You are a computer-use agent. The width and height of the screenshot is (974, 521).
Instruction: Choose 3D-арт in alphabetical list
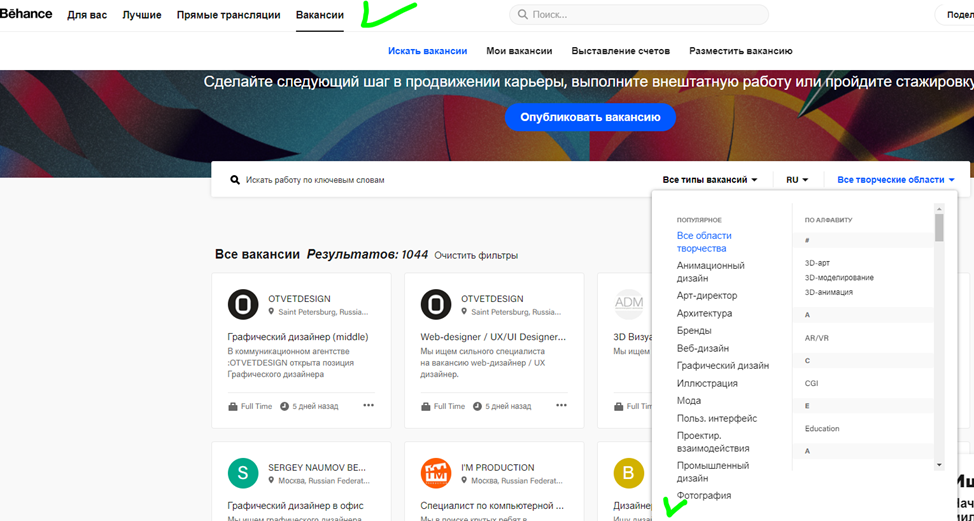[817, 263]
